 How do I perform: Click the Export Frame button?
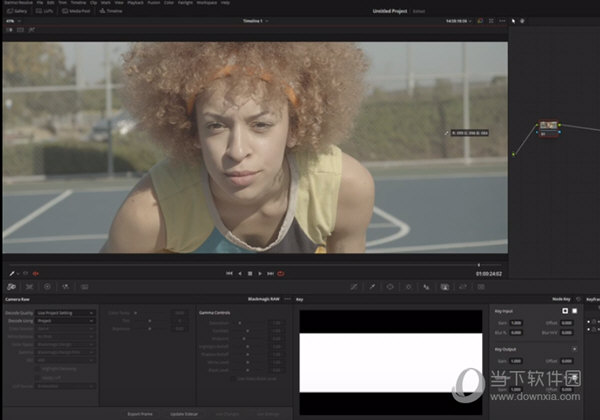point(140,412)
